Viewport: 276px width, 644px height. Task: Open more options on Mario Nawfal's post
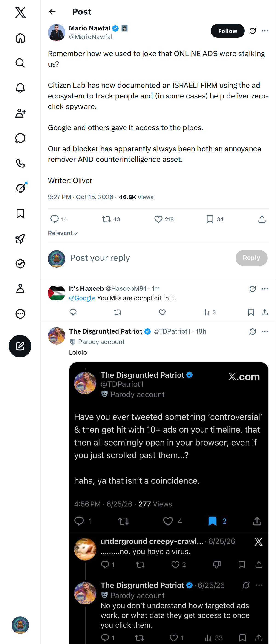[265, 31]
